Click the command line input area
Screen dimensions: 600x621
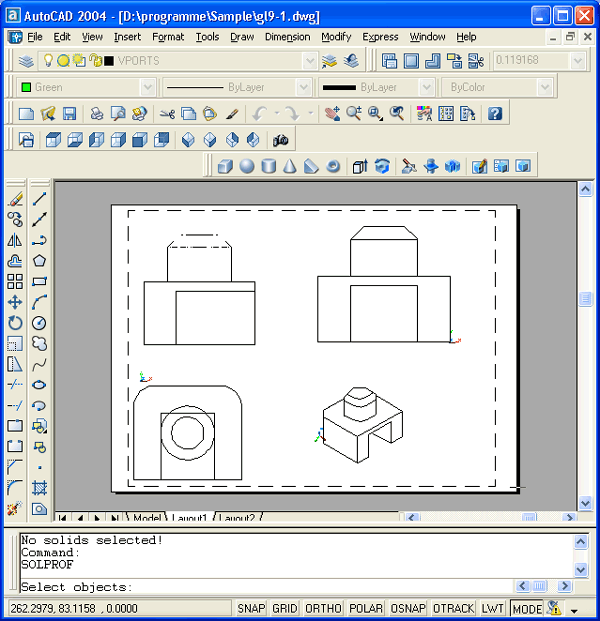coord(300,587)
